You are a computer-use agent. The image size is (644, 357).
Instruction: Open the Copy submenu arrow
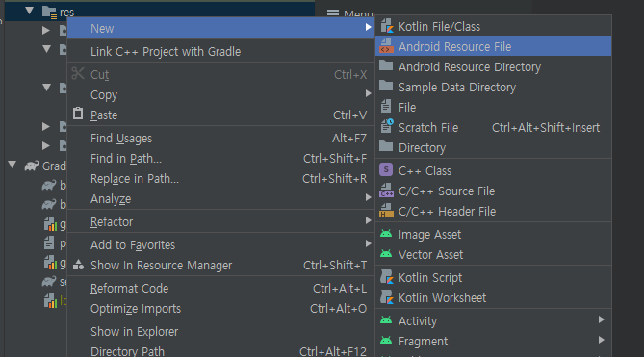click(368, 94)
